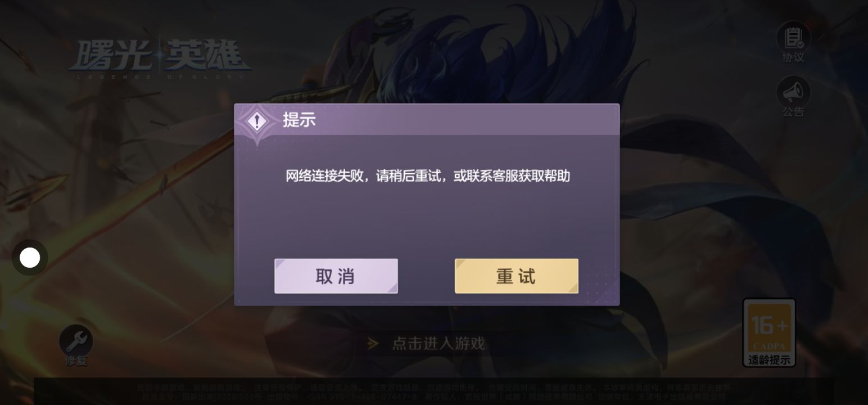Click the exclamation warning icon in dialog header
The width and height of the screenshot is (868, 405).
[257, 121]
